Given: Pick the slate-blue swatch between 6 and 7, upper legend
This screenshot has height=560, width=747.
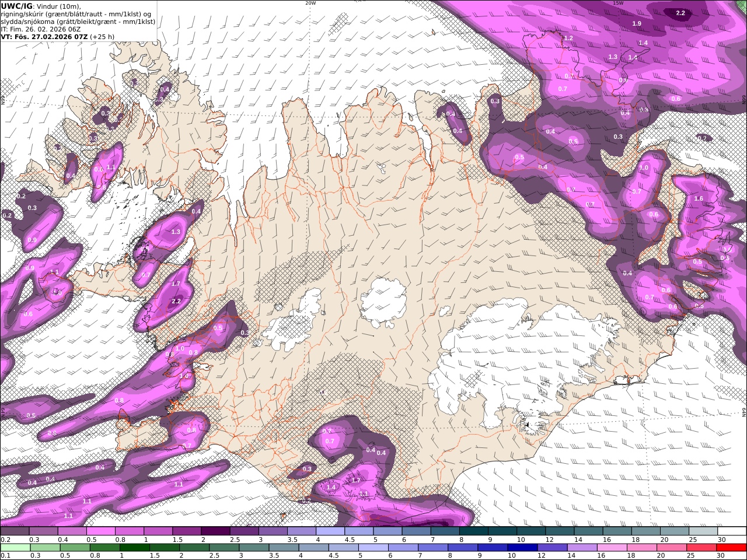Looking at the screenshot, I should click(416, 531).
